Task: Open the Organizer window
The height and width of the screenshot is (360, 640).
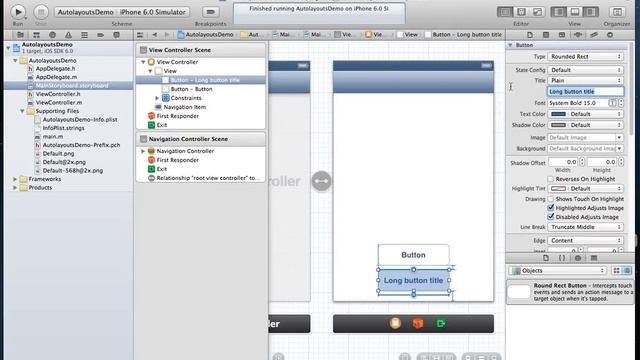Action: point(617,12)
